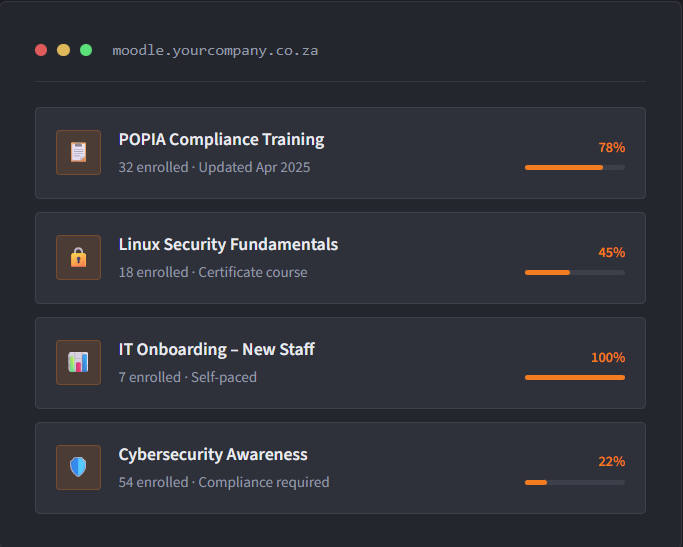
Task: Click the POPIA Compliance Training document icon
Action: point(78,152)
